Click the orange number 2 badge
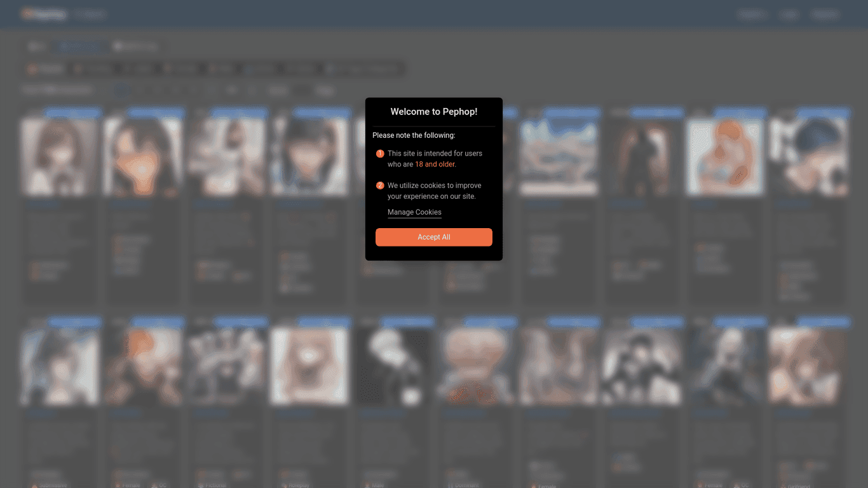Image resolution: width=868 pixels, height=488 pixels. coord(380,186)
